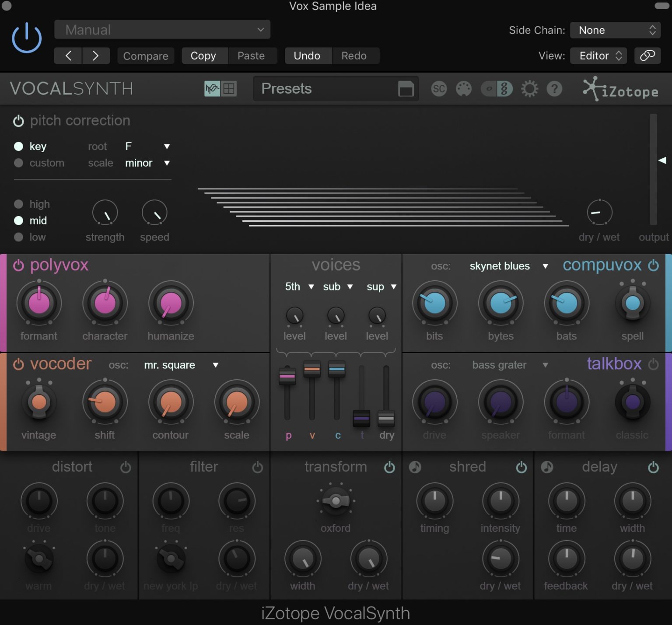Screen dimensions: 672x625
Task: Enable the distort effect power
Action: click(126, 467)
